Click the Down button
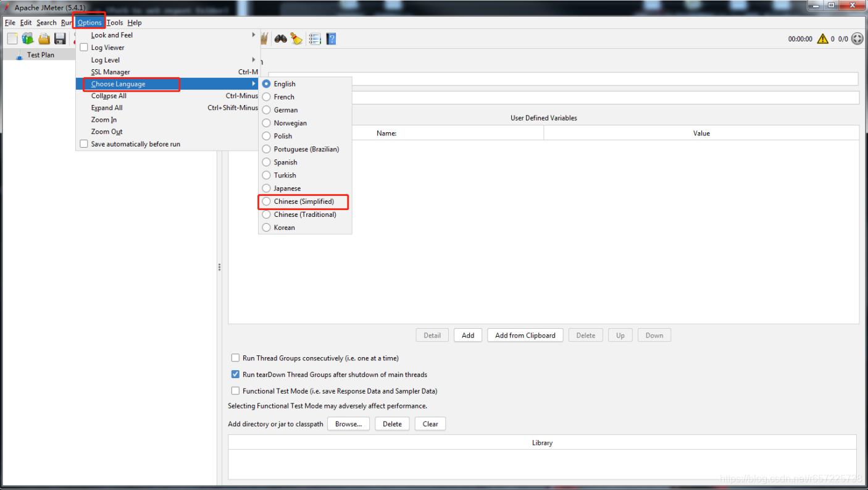The image size is (868, 490). (654, 336)
